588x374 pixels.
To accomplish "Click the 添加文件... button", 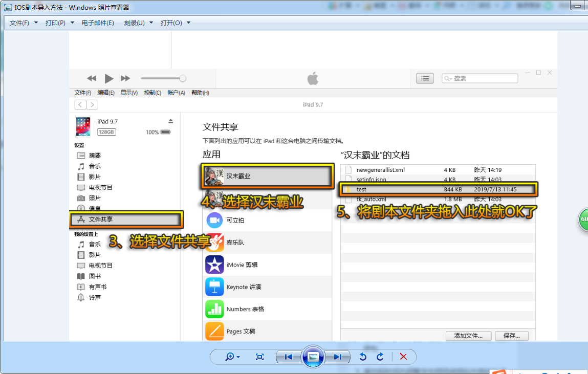I will (x=468, y=336).
